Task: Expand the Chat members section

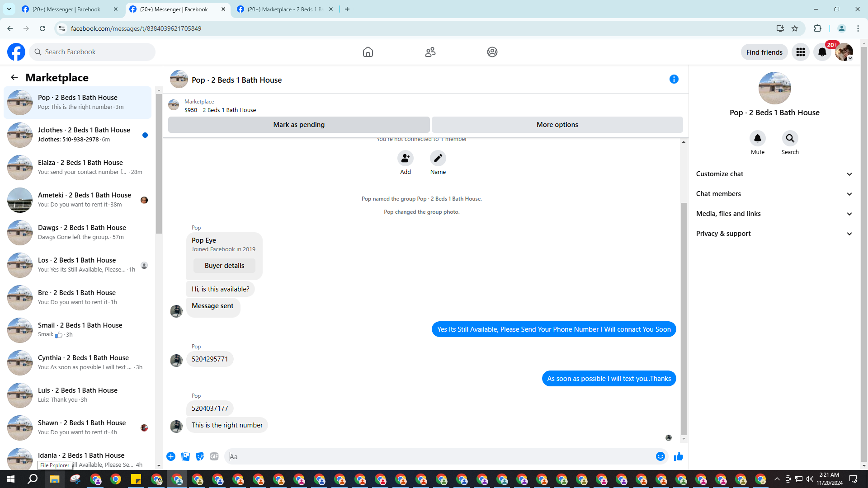Action: pyautogui.click(x=774, y=194)
